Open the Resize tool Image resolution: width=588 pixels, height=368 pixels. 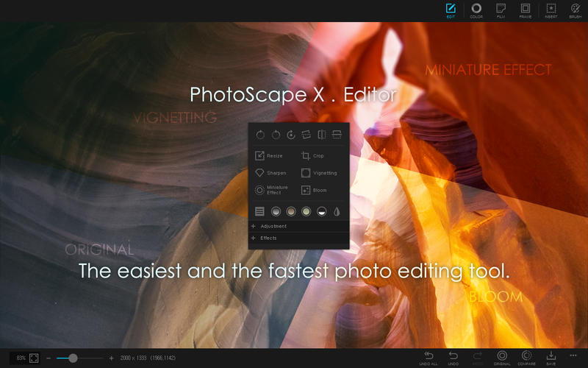click(x=269, y=155)
